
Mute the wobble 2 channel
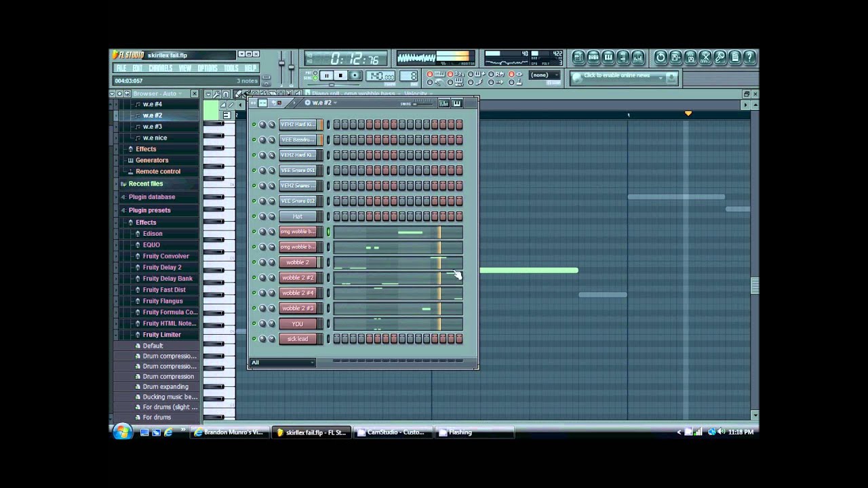point(254,262)
